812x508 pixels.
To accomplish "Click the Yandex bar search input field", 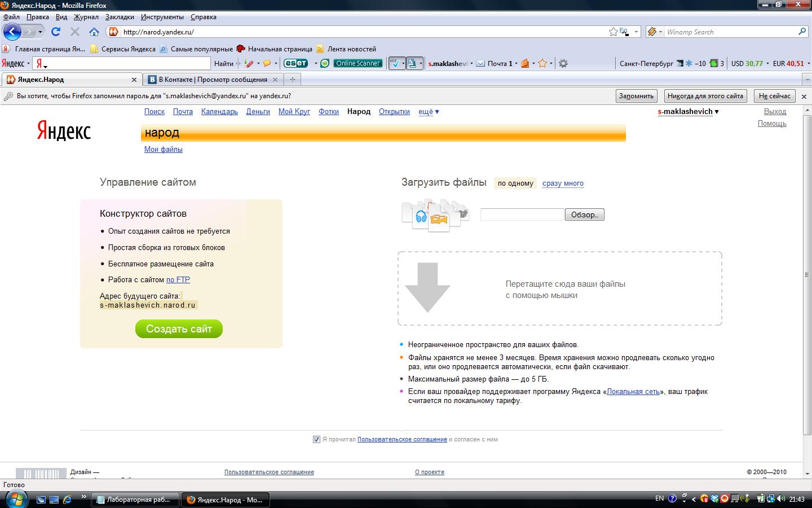I will (x=122, y=63).
